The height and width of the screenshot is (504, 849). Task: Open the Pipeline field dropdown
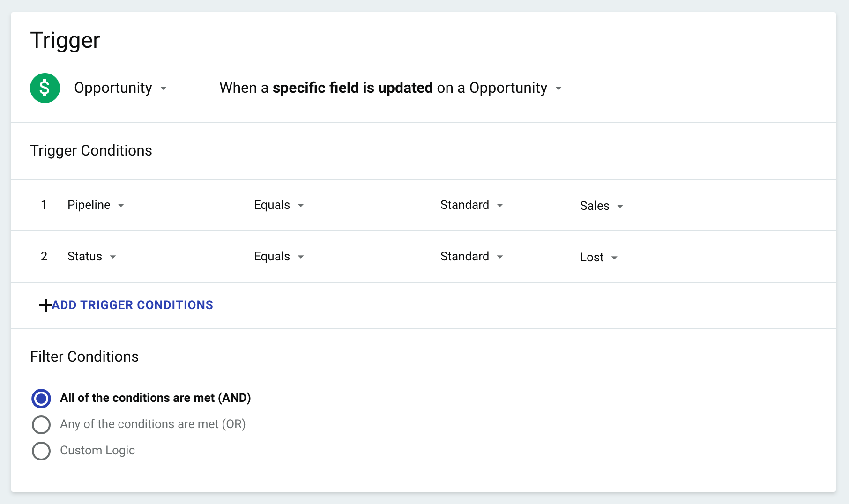pyautogui.click(x=96, y=205)
